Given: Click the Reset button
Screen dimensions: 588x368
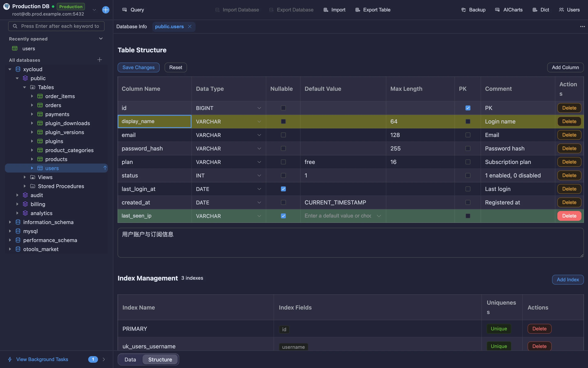Looking at the screenshot, I should (176, 67).
